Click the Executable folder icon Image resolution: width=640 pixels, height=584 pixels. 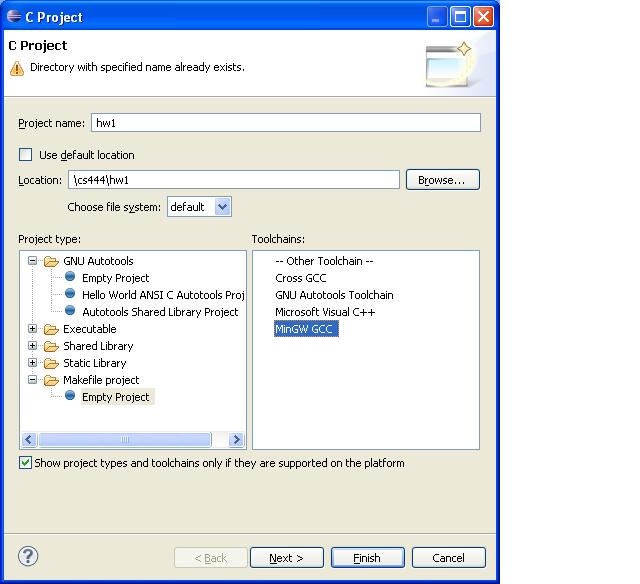tap(51, 330)
